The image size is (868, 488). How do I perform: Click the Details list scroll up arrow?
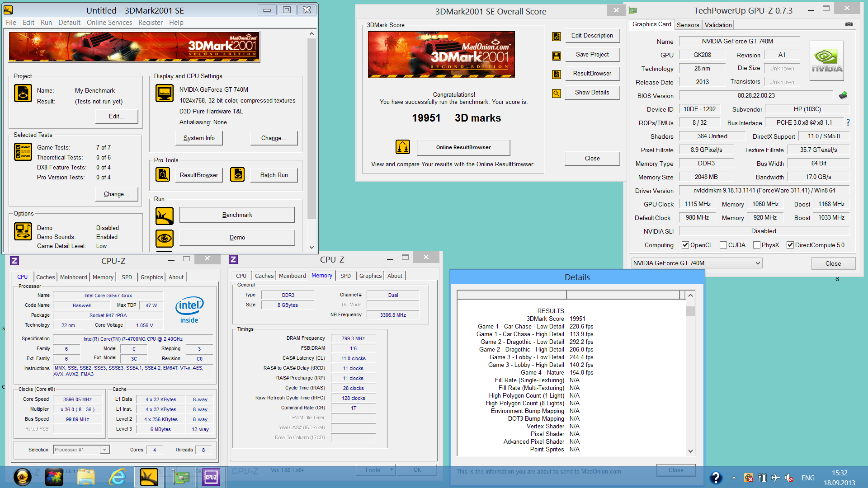point(690,296)
